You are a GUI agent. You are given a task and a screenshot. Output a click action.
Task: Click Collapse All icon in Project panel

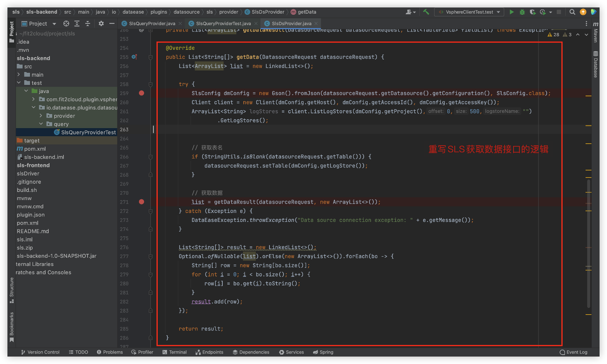pyautogui.click(x=88, y=24)
